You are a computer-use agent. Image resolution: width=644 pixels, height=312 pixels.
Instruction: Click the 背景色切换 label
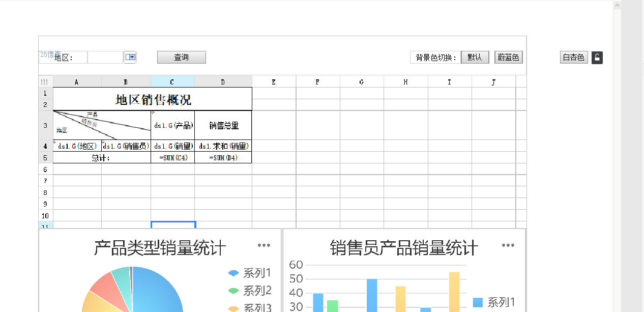pyautogui.click(x=436, y=58)
